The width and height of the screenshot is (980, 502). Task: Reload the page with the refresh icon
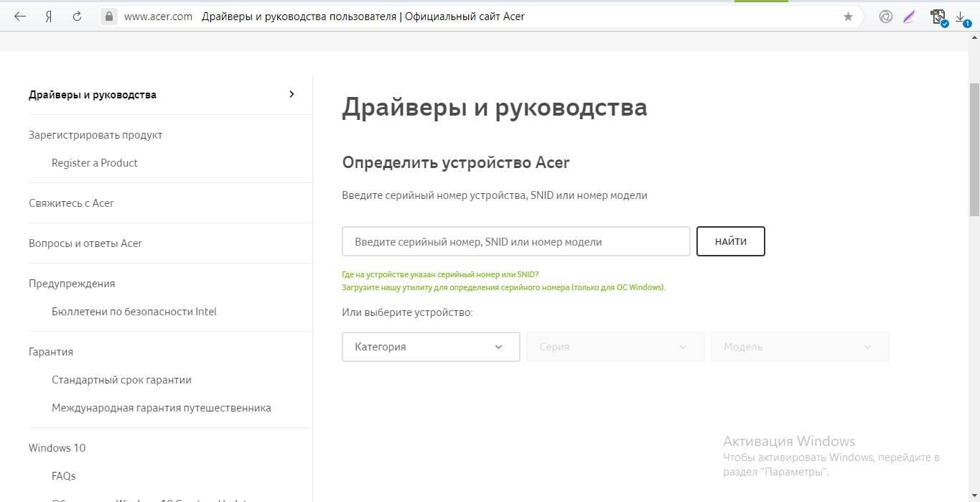77,17
